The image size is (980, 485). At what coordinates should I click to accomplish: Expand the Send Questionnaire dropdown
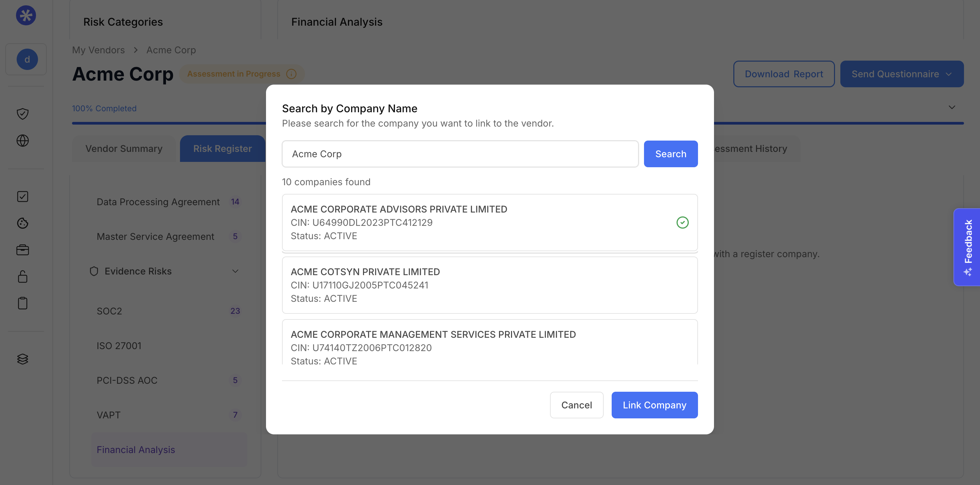(902, 74)
